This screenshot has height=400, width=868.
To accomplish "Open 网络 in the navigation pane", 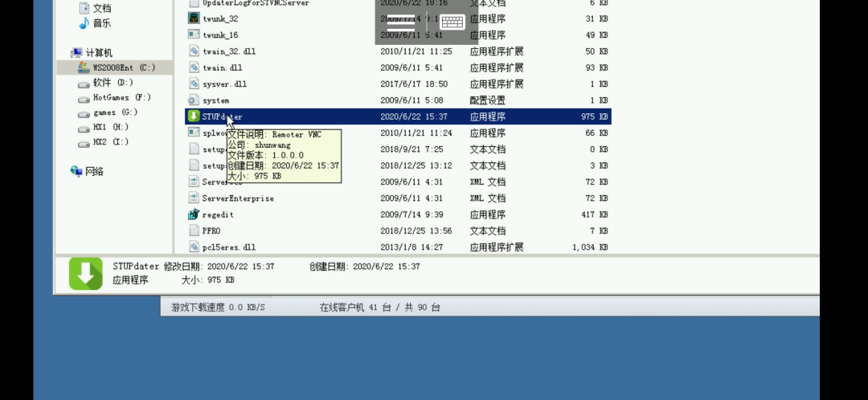I will pyautogui.click(x=95, y=172).
